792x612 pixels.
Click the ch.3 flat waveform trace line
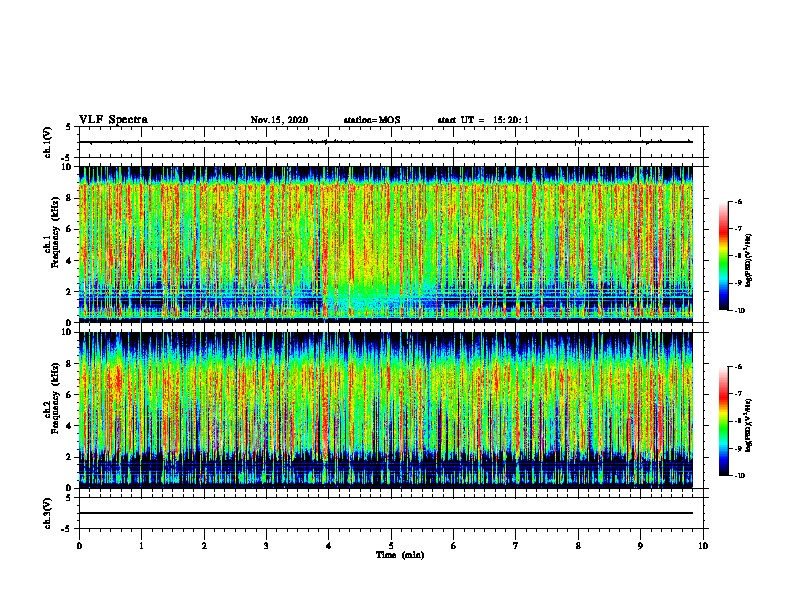[x=386, y=513]
